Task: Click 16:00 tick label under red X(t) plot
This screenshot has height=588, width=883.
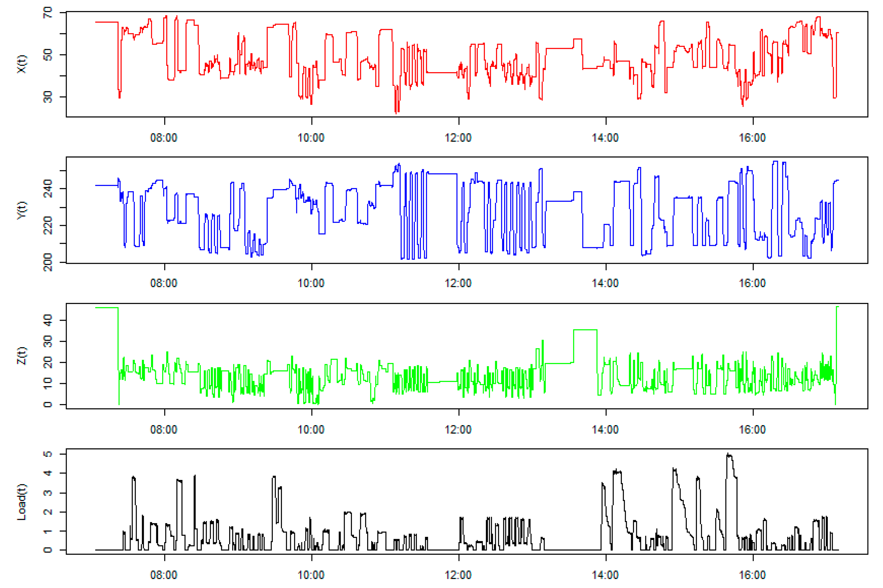Action: coord(752,138)
